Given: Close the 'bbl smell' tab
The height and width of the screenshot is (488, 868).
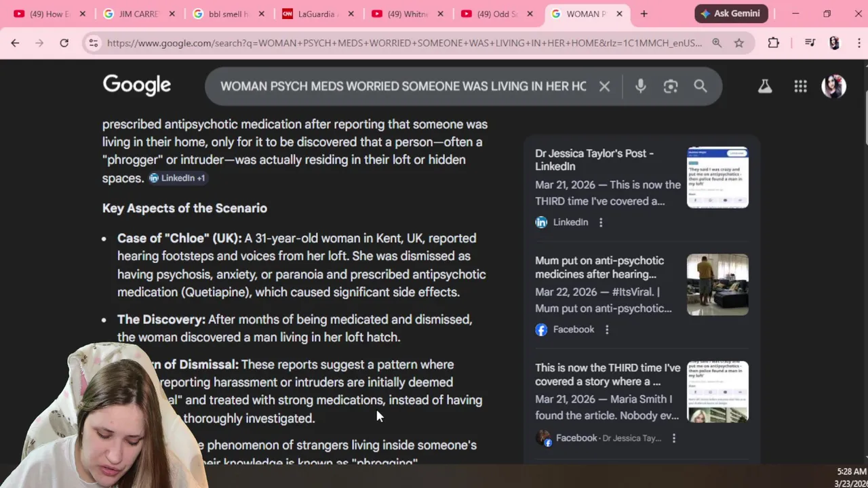Looking at the screenshot, I should [x=261, y=14].
